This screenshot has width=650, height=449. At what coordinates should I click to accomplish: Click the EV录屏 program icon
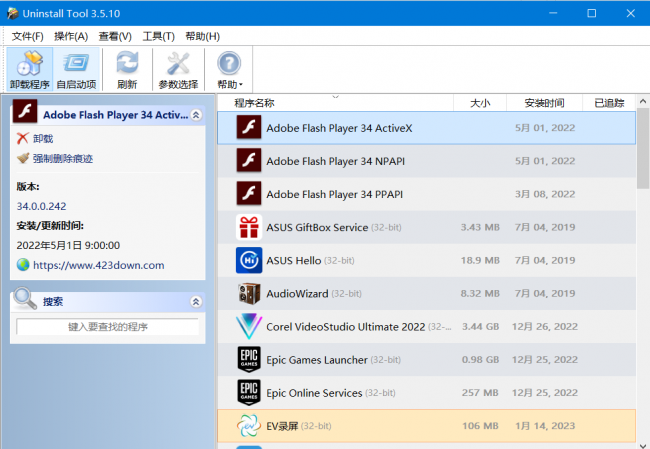pos(249,426)
